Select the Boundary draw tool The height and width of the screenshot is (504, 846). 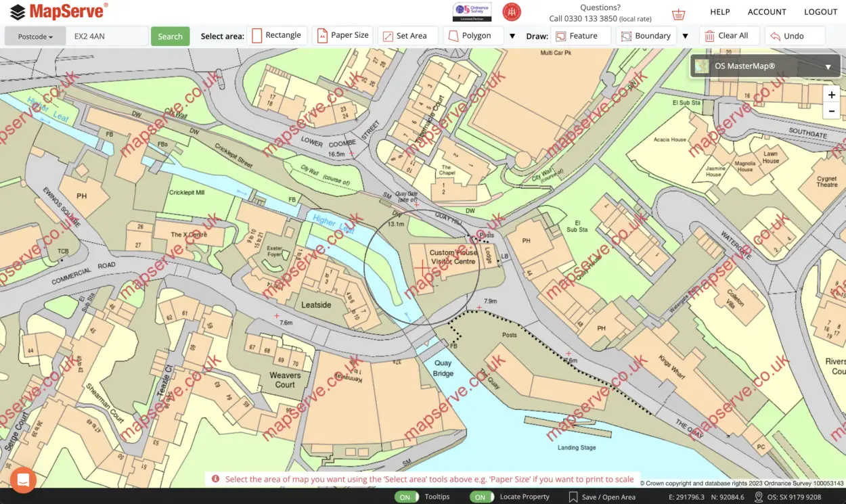tap(646, 36)
